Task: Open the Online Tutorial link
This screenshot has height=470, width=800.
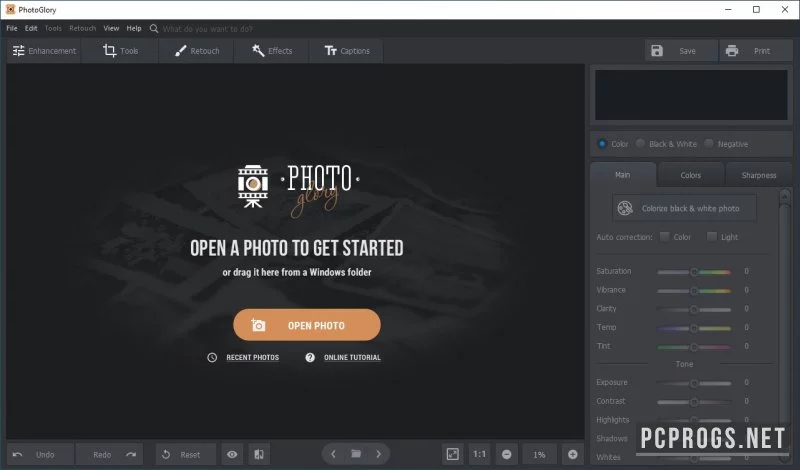Action: click(x=352, y=358)
